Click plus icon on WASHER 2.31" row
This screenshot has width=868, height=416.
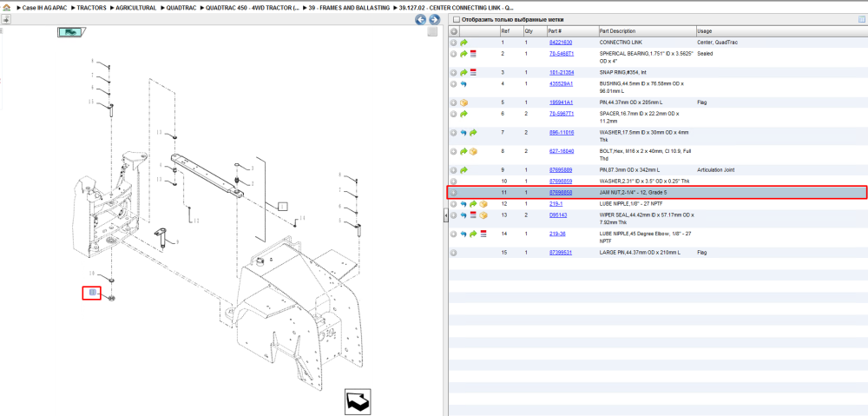click(453, 182)
